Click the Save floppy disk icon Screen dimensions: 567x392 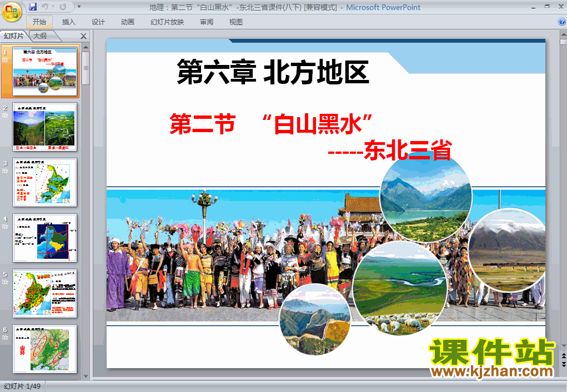33,7
